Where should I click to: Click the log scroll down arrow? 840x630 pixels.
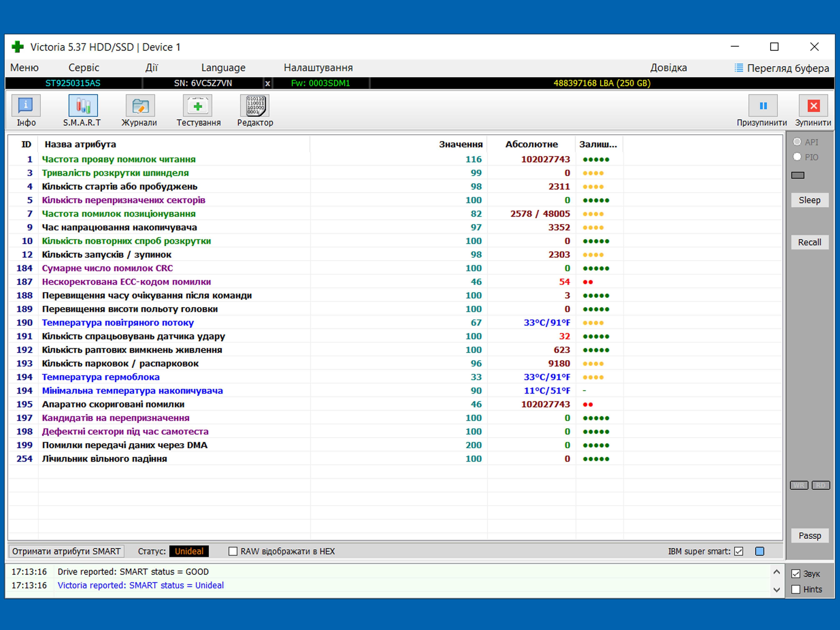click(777, 590)
